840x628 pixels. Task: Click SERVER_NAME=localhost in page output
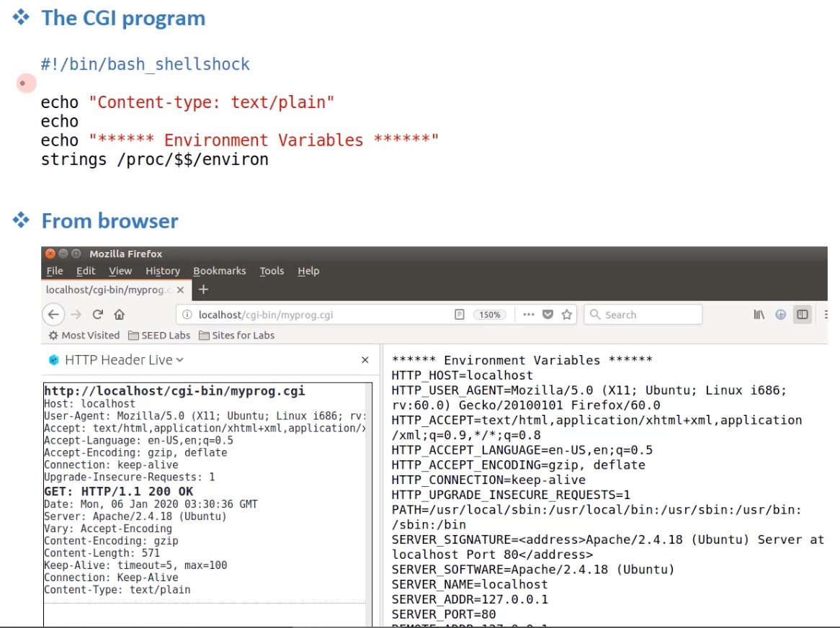click(x=470, y=584)
